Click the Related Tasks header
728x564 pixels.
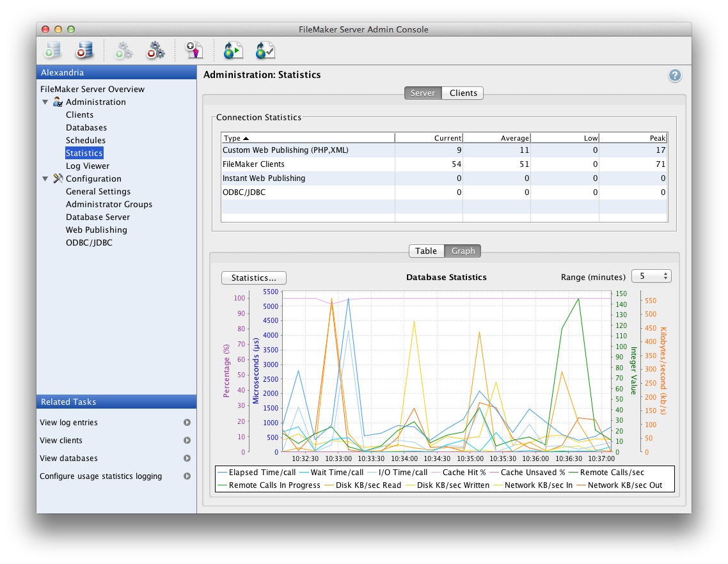point(116,402)
